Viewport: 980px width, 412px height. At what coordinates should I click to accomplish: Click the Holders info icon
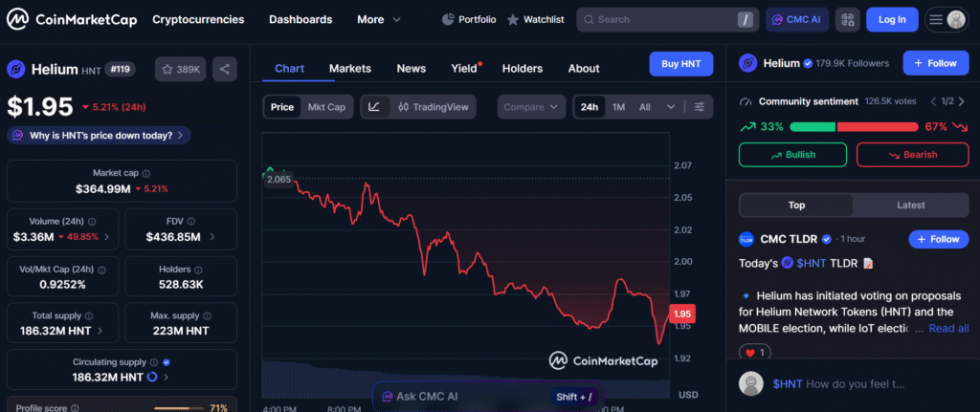199,270
